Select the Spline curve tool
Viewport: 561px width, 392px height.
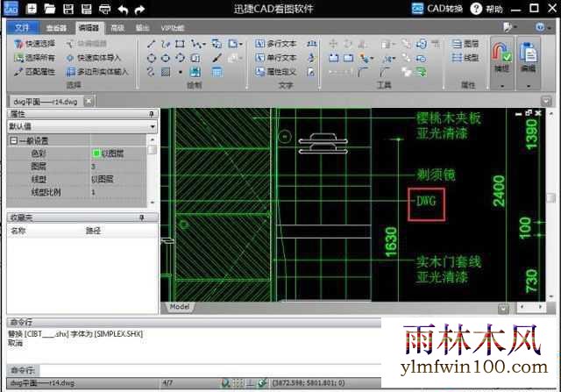(x=151, y=72)
